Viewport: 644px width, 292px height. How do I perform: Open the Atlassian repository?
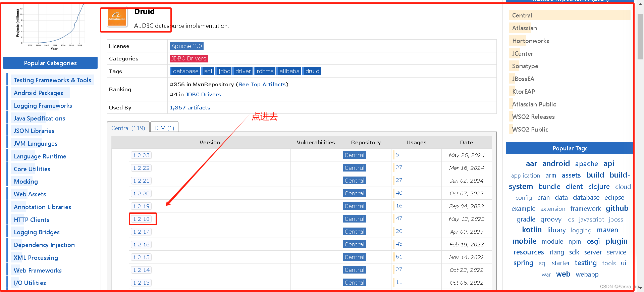pos(525,28)
